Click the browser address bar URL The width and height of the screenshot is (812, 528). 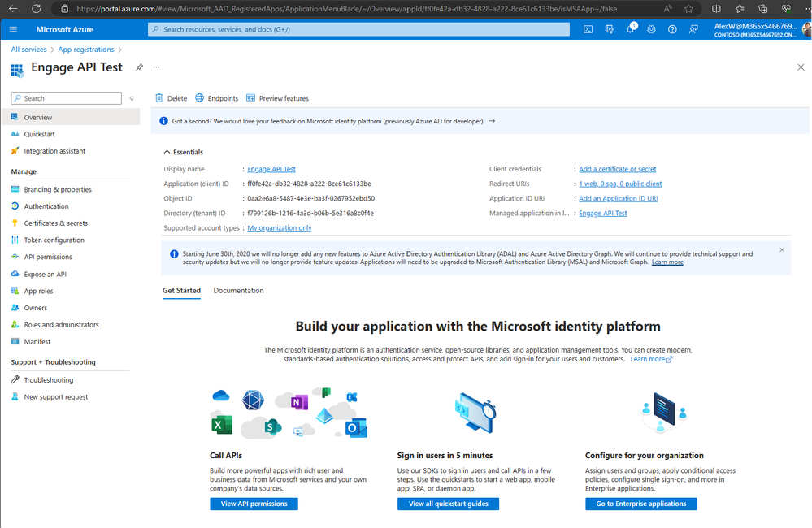click(x=346, y=9)
